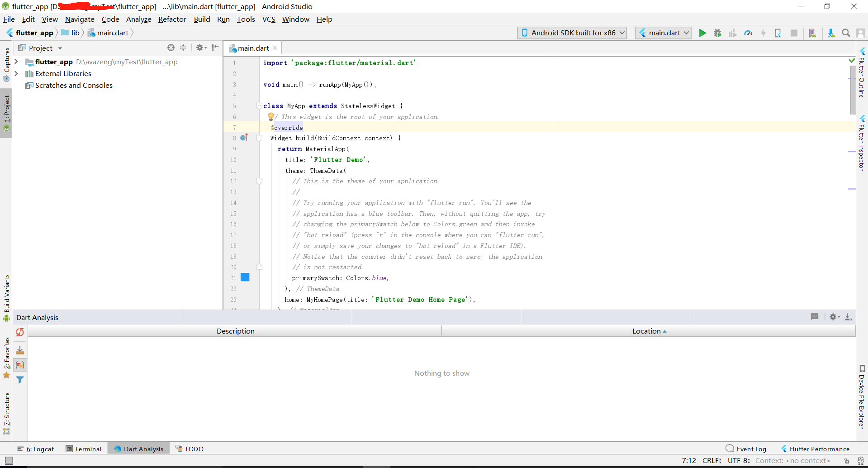Hide the Project tool window
The width and height of the screenshot is (868, 468).
(x=215, y=48)
